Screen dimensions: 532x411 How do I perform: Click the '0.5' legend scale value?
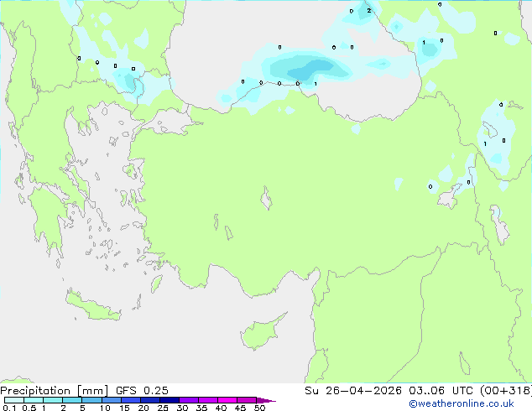coord(29,408)
